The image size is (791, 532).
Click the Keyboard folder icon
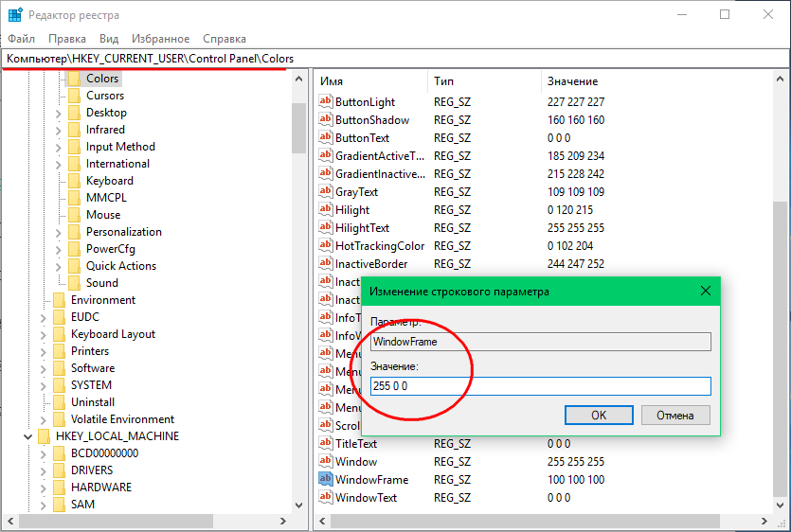pyautogui.click(x=74, y=181)
